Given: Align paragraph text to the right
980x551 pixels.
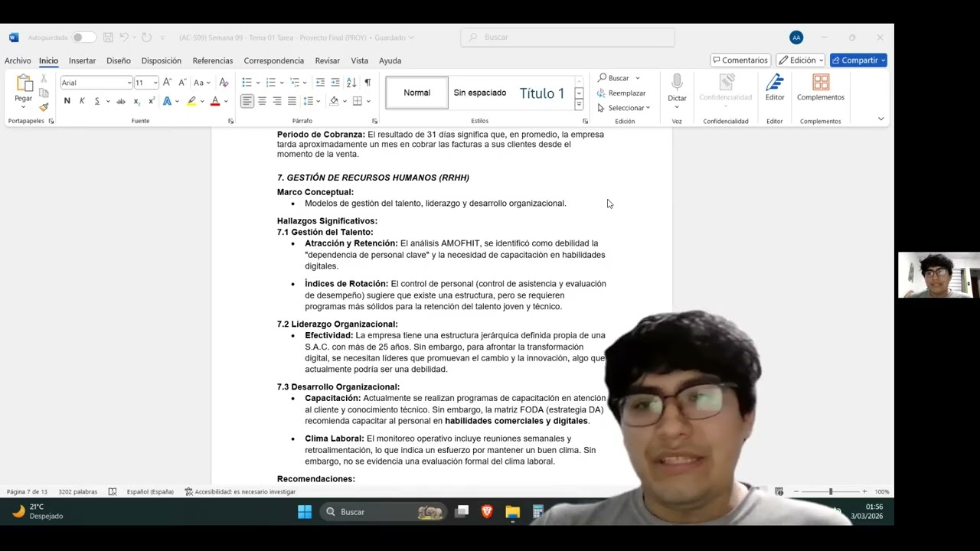Looking at the screenshot, I should coord(277,101).
